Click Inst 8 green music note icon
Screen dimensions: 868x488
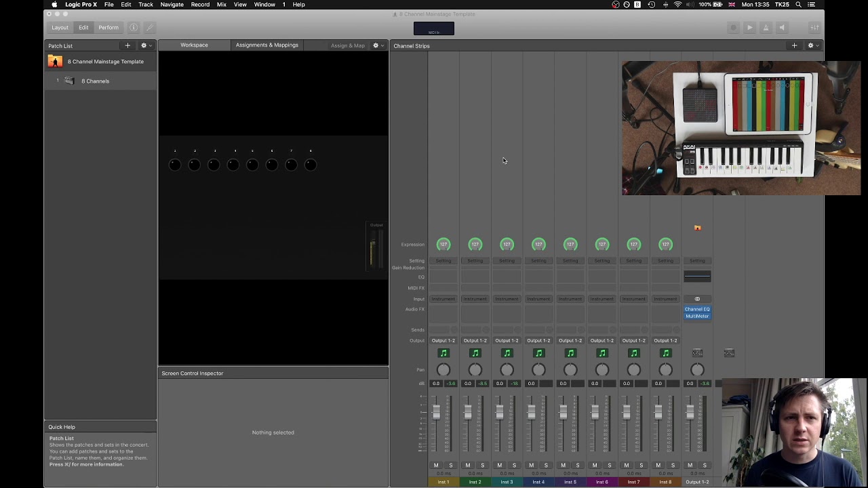coord(665,353)
